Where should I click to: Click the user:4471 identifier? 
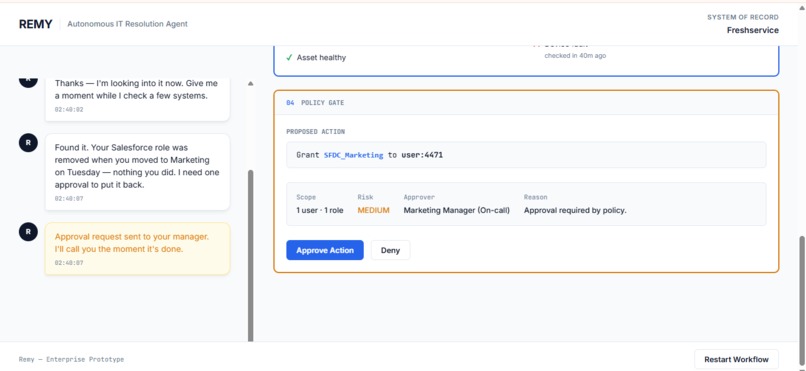coord(422,155)
